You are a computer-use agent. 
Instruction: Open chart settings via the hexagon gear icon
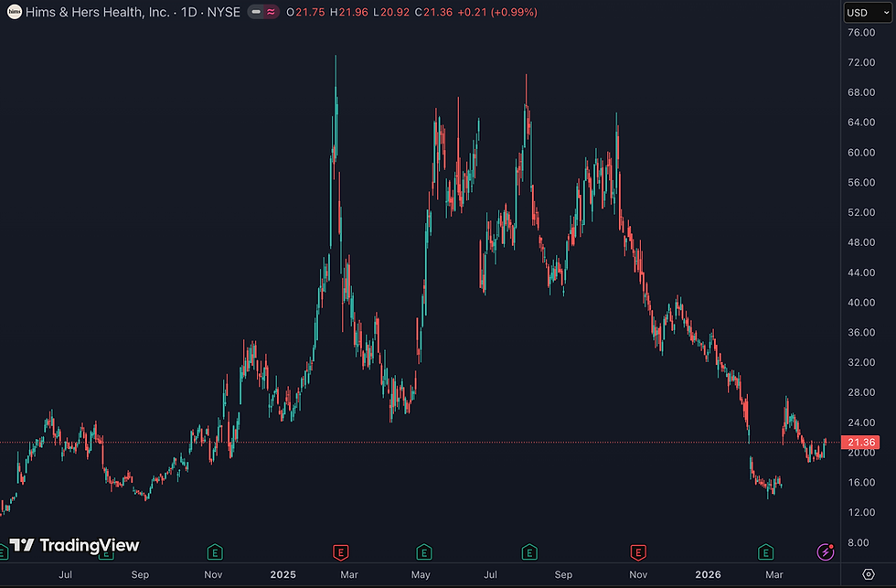(868, 574)
